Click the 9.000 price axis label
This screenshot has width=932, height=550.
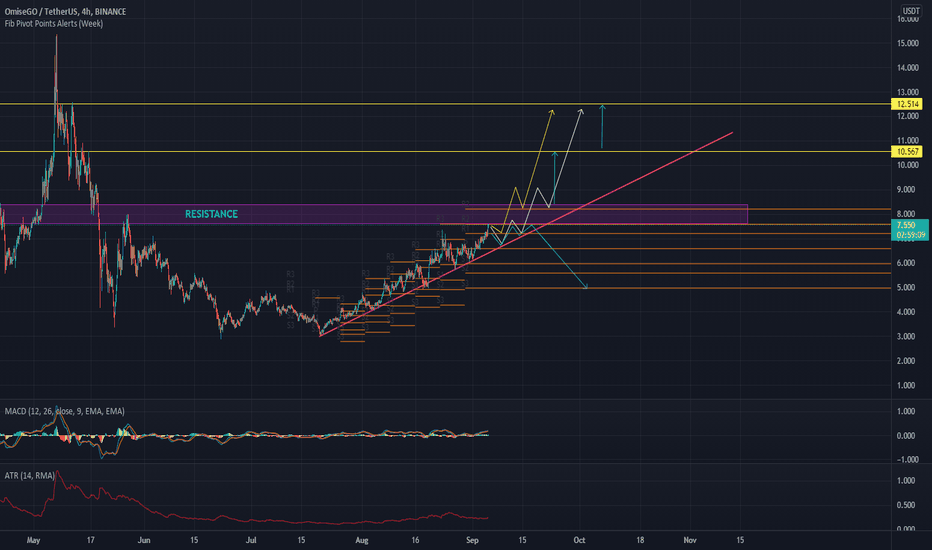click(908, 190)
